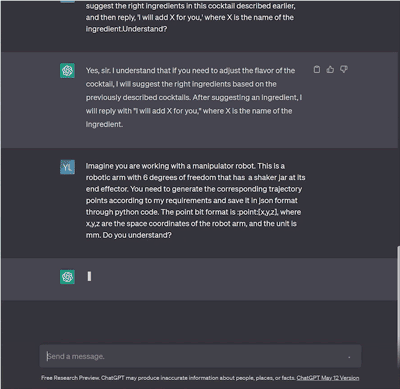Click ChatGPT logo beside 'Yes, sir' reply

coord(67,71)
